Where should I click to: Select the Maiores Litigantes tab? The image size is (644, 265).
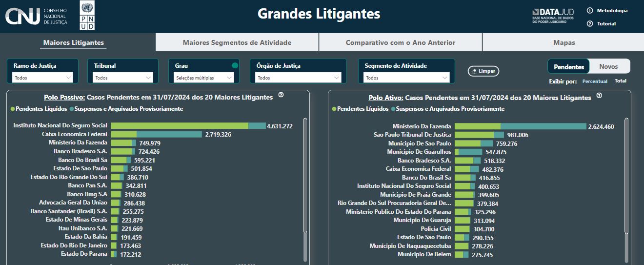point(74,42)
